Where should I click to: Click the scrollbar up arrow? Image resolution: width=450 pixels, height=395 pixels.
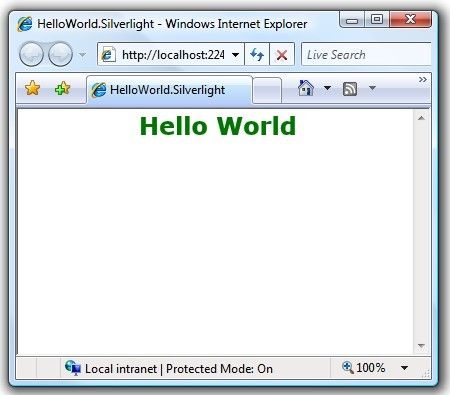coord(421,118)
